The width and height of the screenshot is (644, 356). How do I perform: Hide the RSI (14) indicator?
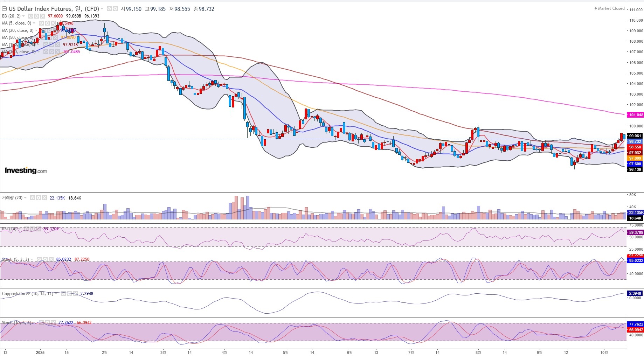click(x=26, y=229)
